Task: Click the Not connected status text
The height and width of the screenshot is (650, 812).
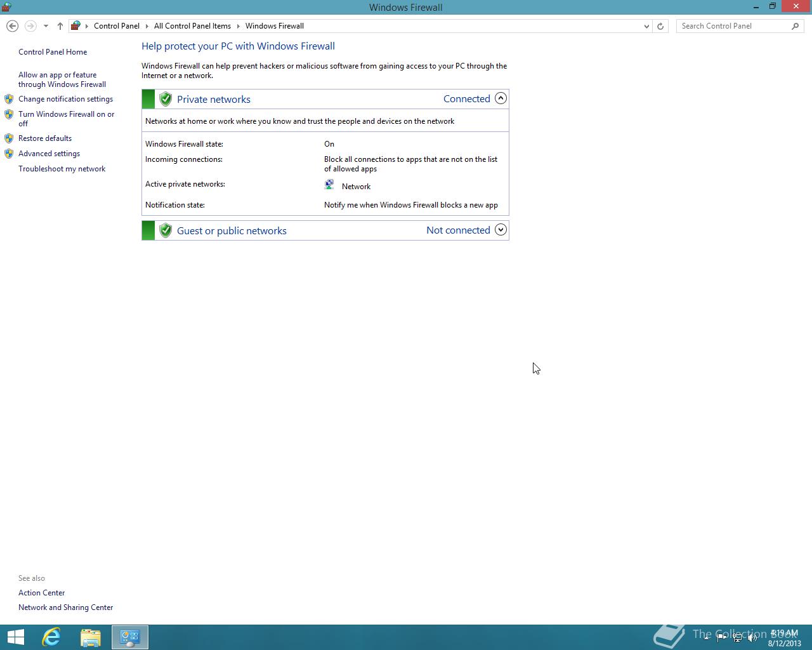Action: point(458,230)
